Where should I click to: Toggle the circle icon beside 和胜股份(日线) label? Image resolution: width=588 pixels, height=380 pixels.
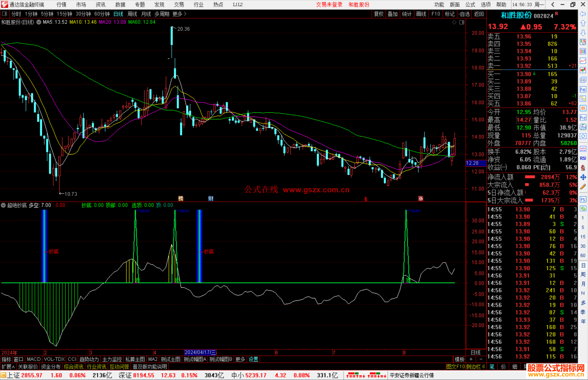click(39, 22)
